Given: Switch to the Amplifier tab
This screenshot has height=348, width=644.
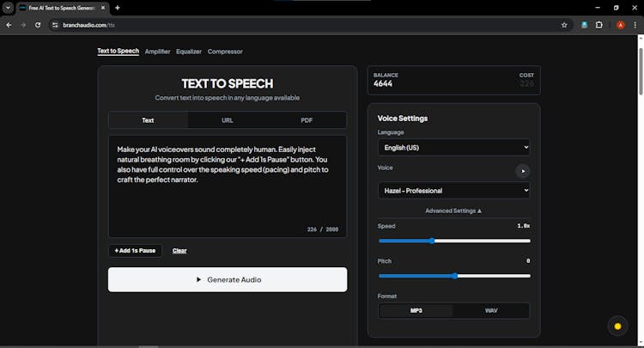Looking at the screenshot, I should [157, 52].
